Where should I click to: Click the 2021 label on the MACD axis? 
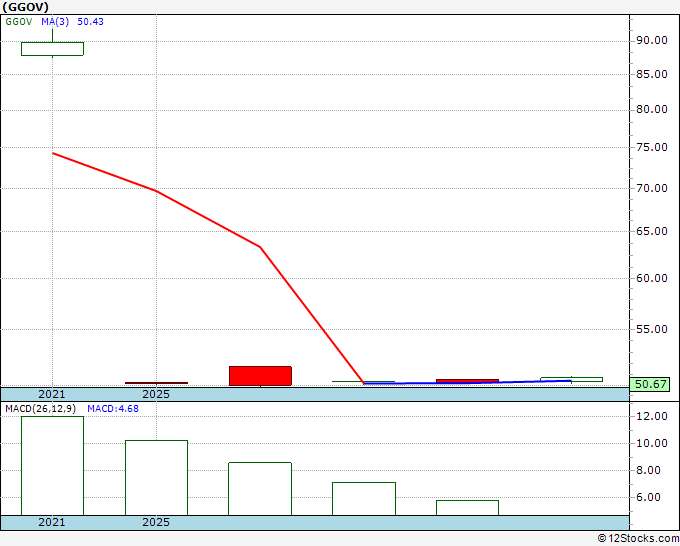(x=52, y=522)
